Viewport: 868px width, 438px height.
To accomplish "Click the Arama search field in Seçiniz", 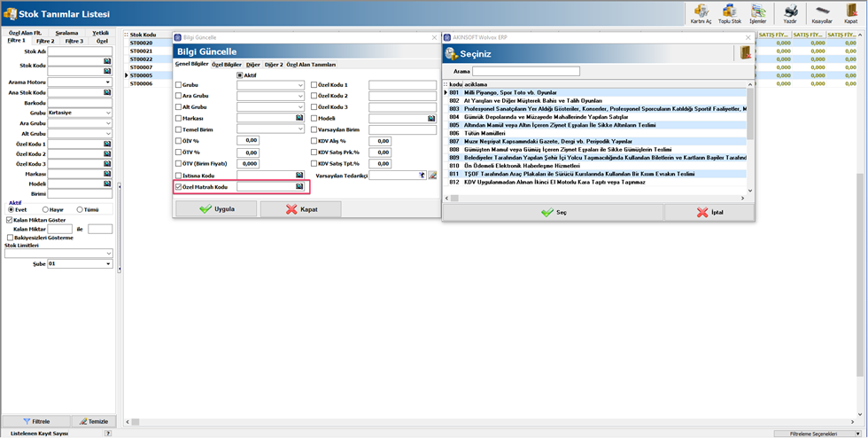I will click(514, 71).
